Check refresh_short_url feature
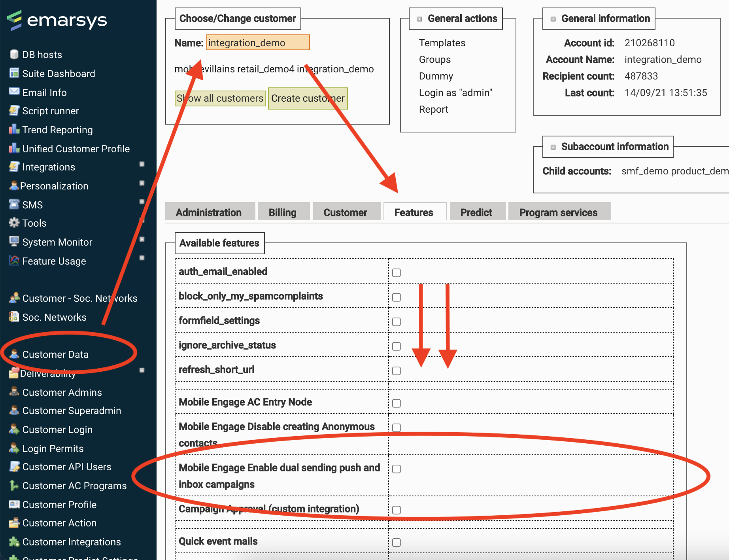Viewport: 729px width, 560px height. [396, 371]
